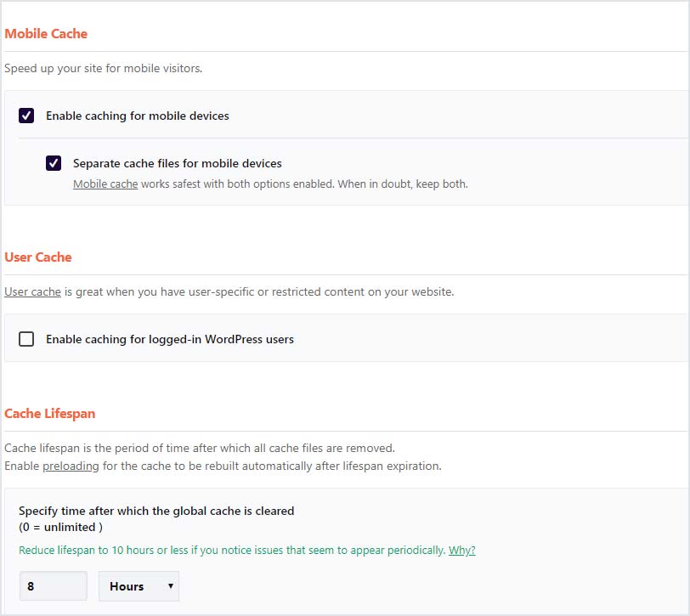
Task: Click the cache lifespan number field
Action: [54, 586]
